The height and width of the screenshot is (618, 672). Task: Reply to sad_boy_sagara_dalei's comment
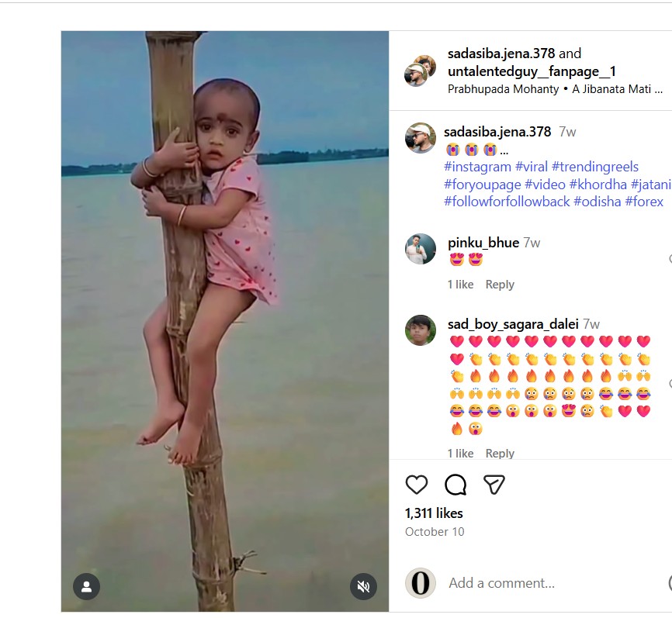[500, 454]
